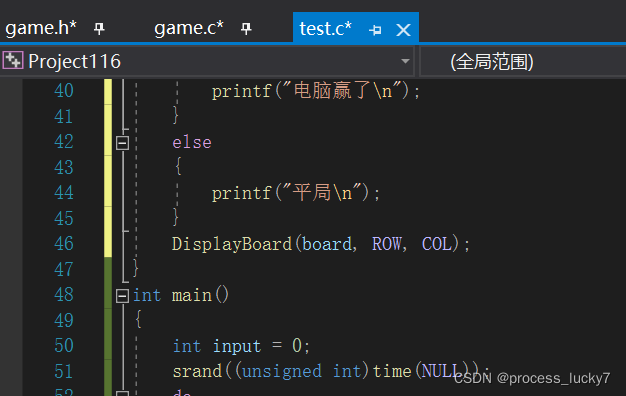Click the pin icon on game.c tab
The width and height of the screenshot is (626, 396).
(x=246, y=29)
